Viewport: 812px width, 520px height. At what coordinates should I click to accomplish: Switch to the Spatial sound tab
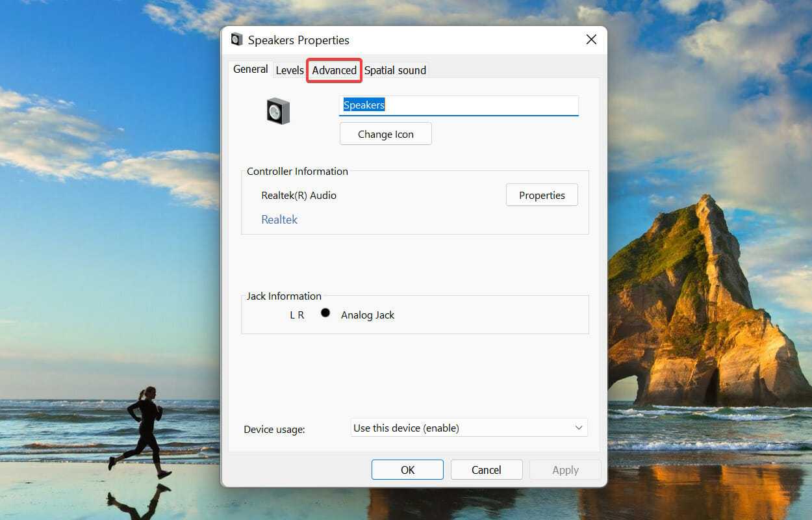pyautogui.click(x=395, y=70)
